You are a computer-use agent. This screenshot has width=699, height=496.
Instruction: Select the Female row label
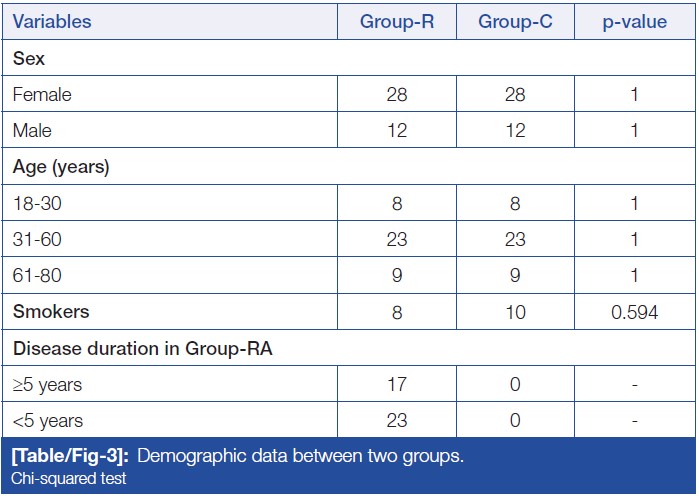(x=42, y=95)
